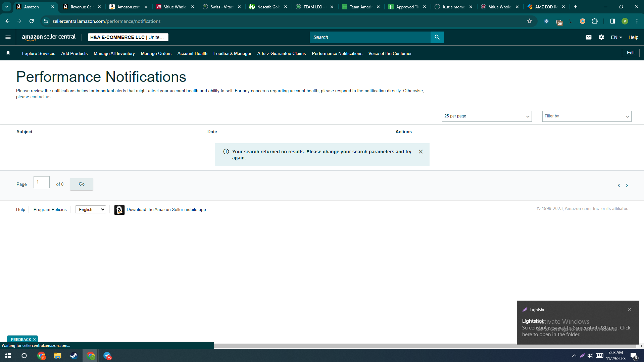The image size is (644, 362).
Task: Open a new browser tab
Action: pos(575,7)
